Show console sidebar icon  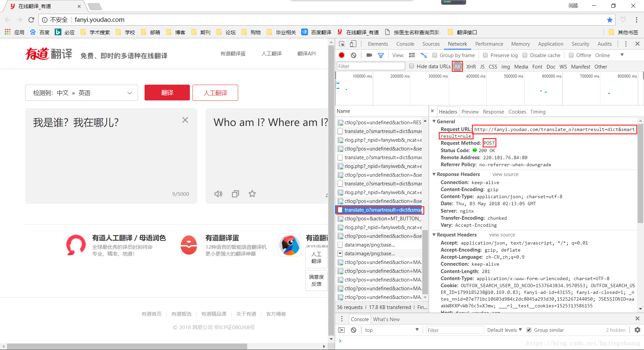point(341,330)
